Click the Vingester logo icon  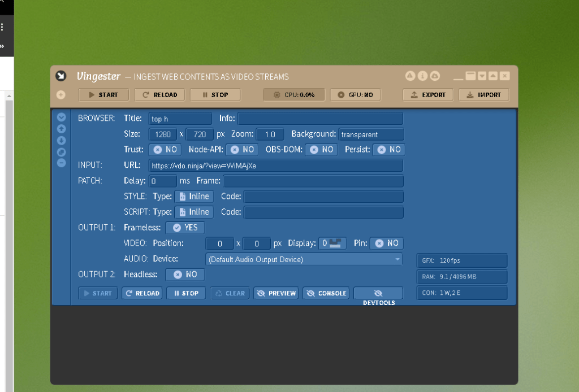click(61, 76)
